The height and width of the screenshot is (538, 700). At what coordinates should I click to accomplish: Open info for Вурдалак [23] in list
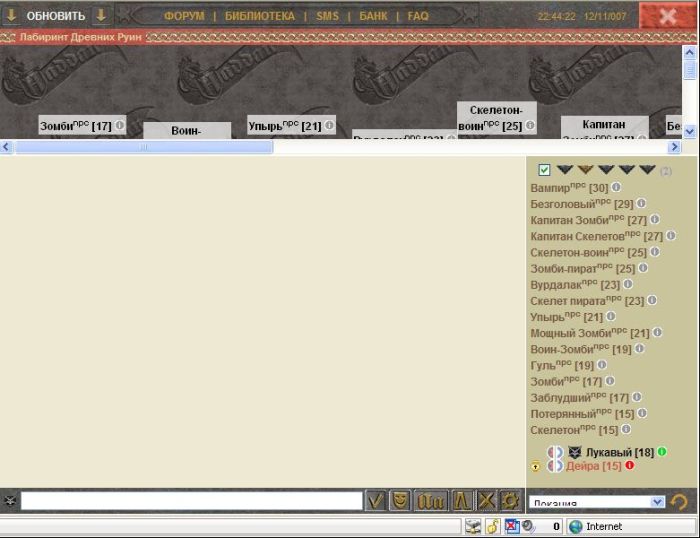coord(628,284)
